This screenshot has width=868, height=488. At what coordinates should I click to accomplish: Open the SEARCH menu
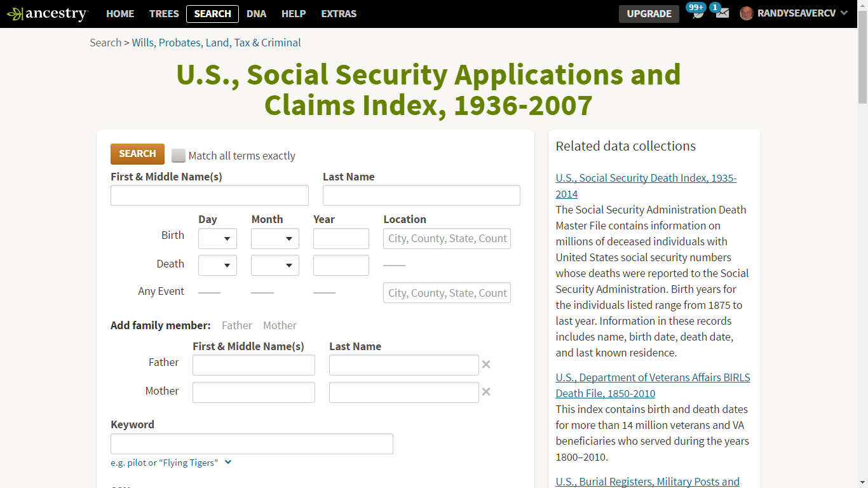pyautogui.click(x=212, y=13)
